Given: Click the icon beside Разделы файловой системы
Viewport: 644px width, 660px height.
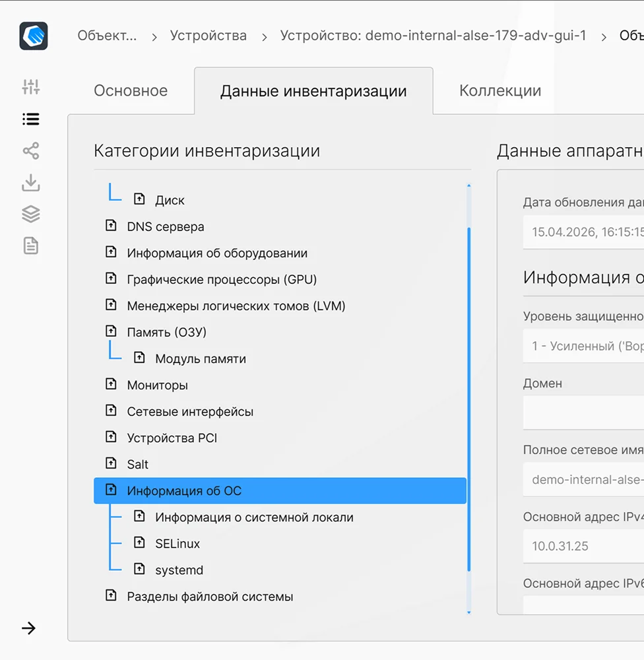Looking at the screenshot, I should (111, 595).
